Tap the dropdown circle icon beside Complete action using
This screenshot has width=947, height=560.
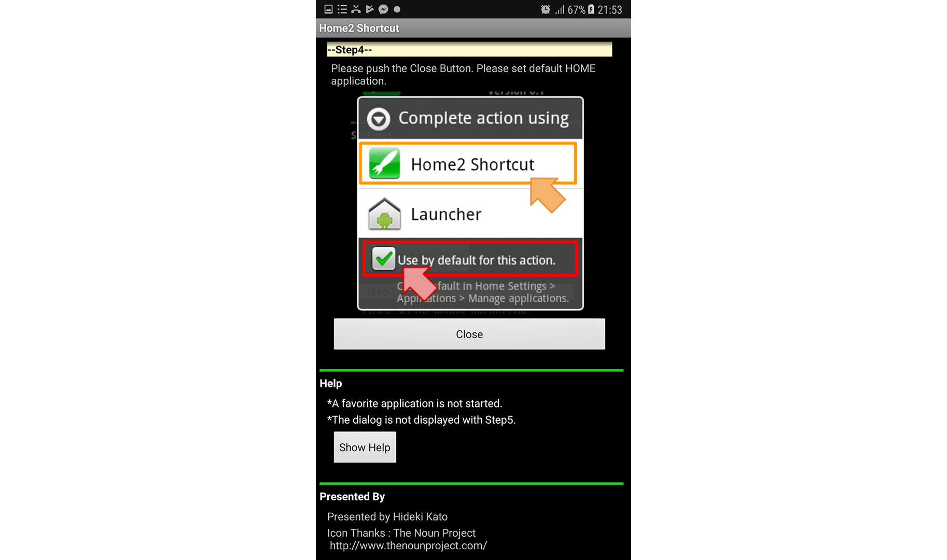click(x=379, y=119)
